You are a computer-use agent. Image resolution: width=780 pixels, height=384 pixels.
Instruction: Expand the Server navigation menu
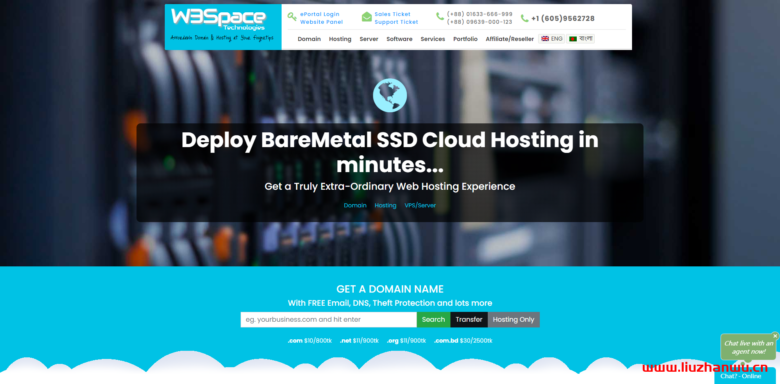pos(369,39)
